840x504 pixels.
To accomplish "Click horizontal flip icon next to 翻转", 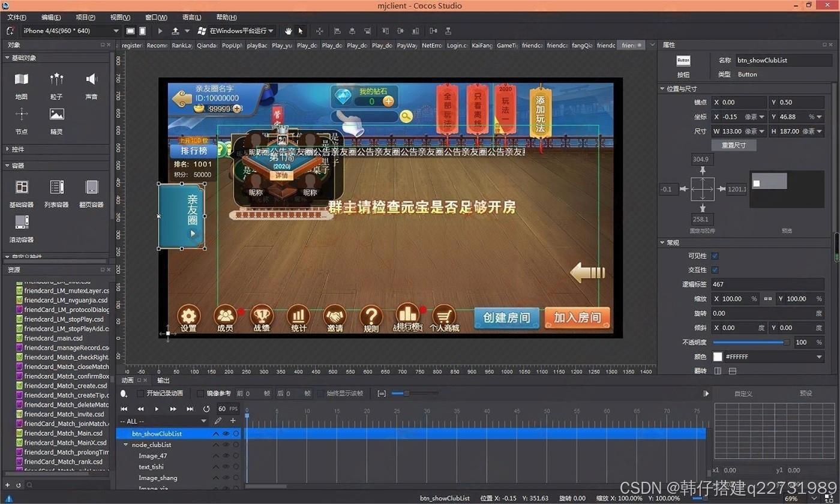I will coord(718,371).
